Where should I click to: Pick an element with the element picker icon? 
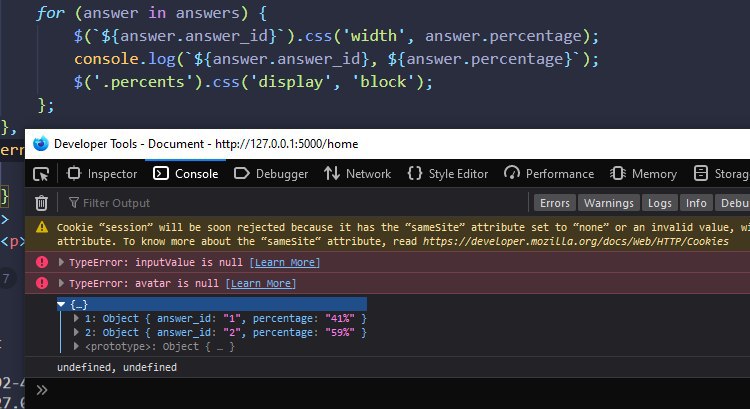(41, 174)
